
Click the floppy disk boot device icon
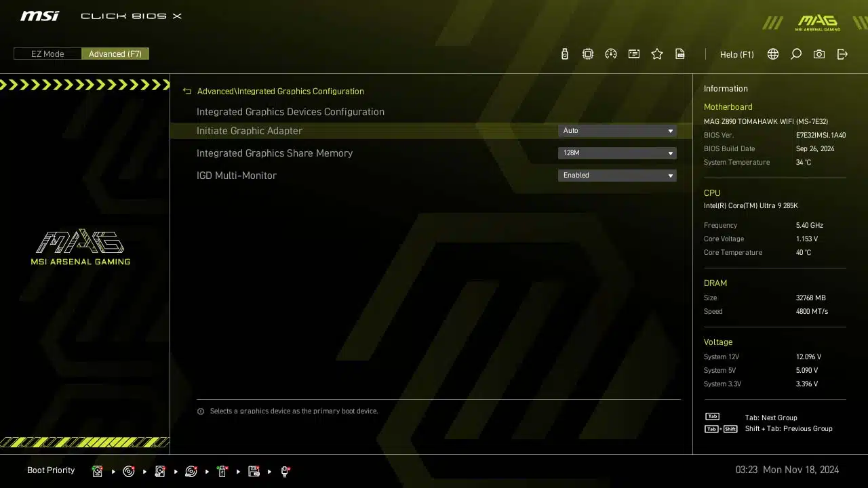click(x=254, y=471)
